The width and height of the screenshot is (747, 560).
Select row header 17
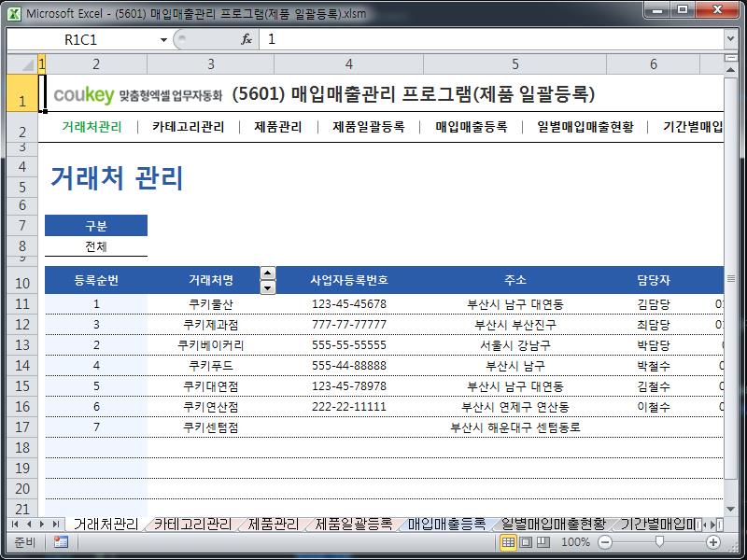click(x=21, y=427)
